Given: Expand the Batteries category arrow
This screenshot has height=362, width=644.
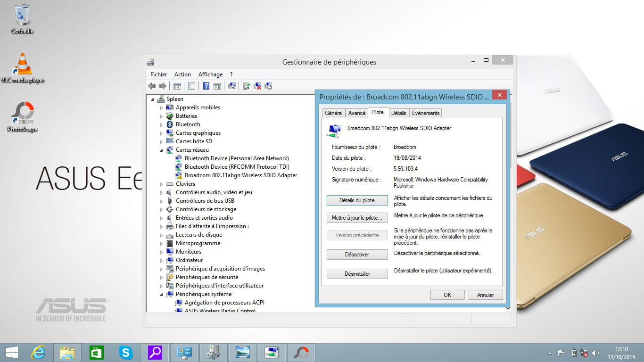Looking at the screenshot, I should pyautogui.click(x=161, y=116).
